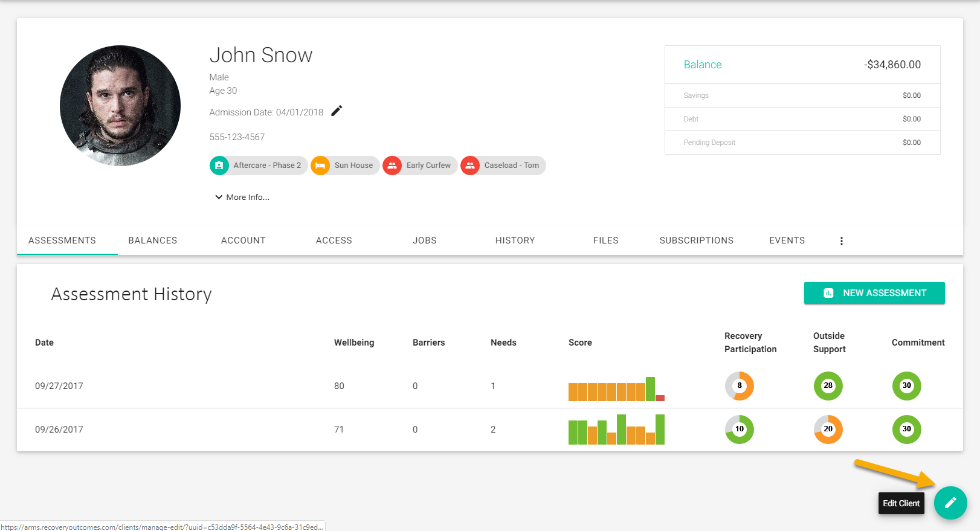Open the Subscriptions tab

pos(697,240)
